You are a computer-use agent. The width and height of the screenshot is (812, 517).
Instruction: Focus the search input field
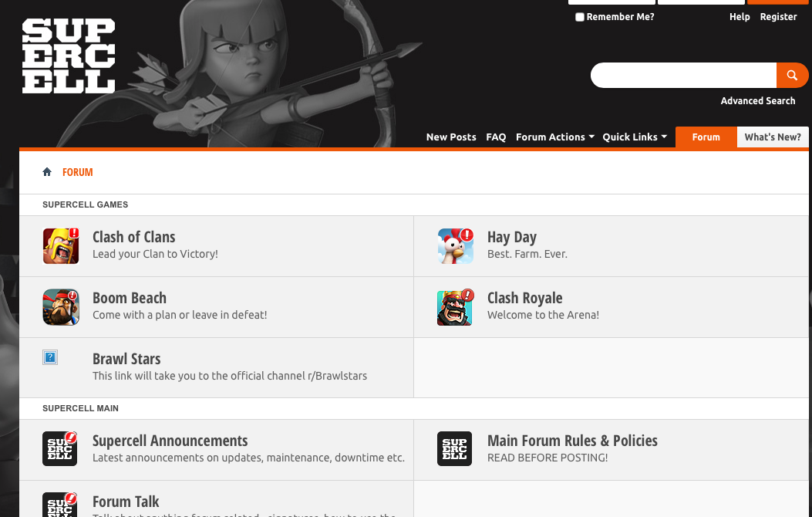coord(683,76)
